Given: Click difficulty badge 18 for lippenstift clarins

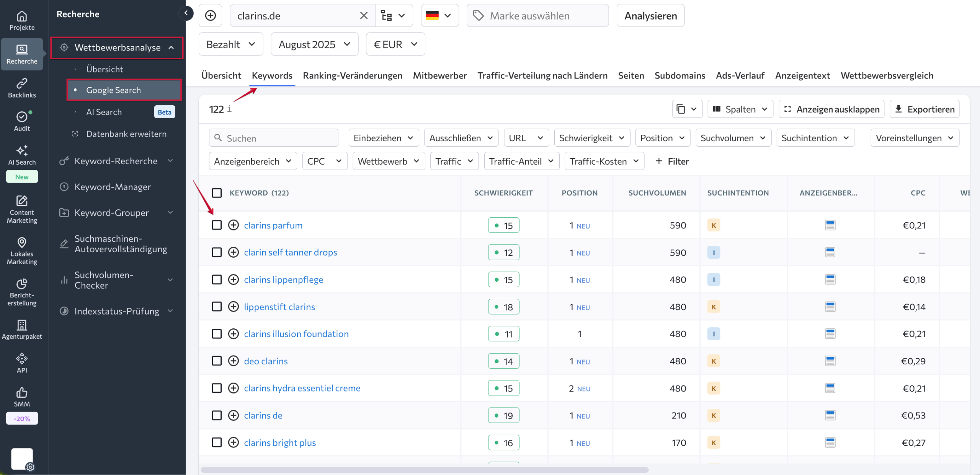Looking at the screenshot, I should (503, 307).
